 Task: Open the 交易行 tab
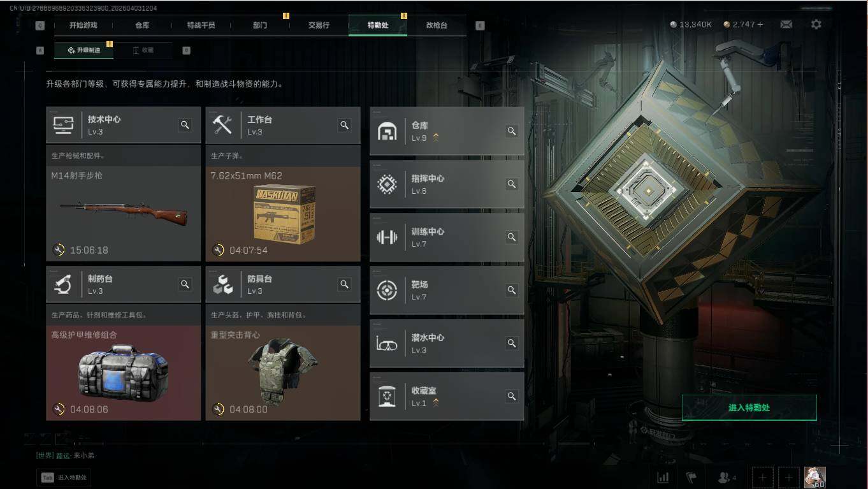[x=319, y=26]
